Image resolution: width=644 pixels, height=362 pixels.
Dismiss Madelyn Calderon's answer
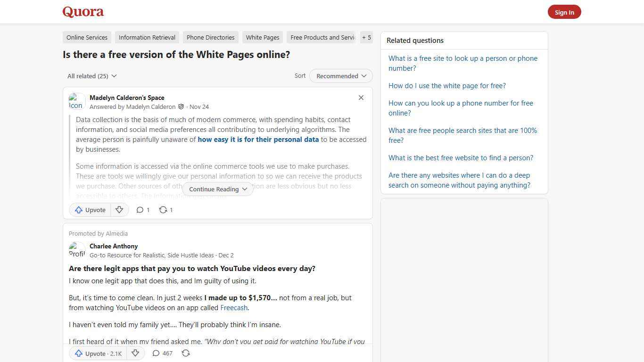(x=361, y=98)
